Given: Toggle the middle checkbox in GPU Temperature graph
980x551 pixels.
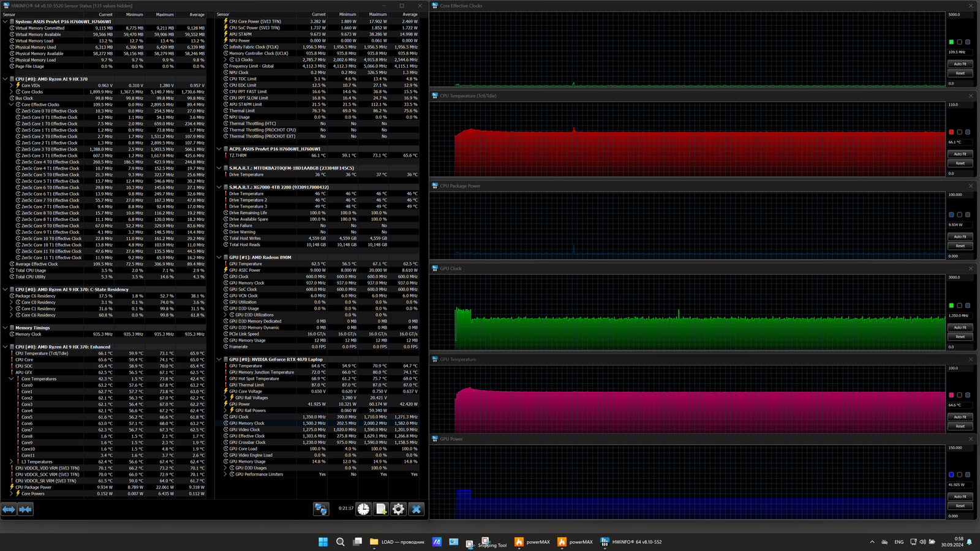Looking at the screenshot, I should coord(959,395).
